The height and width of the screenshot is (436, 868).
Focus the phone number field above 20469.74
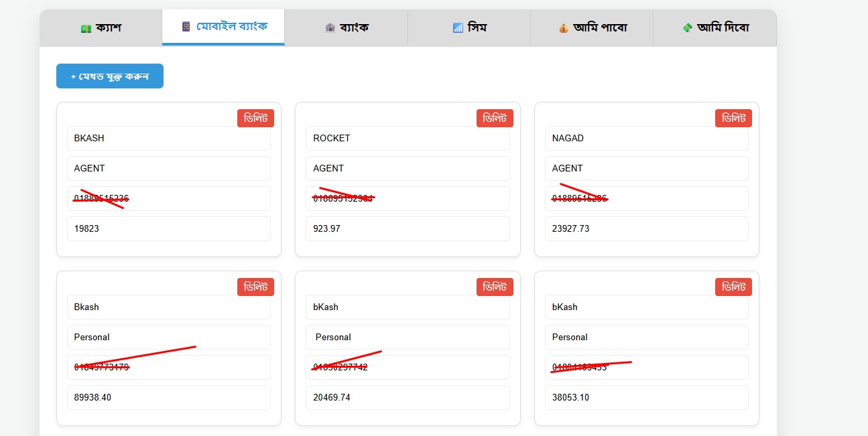coord(408,367)
